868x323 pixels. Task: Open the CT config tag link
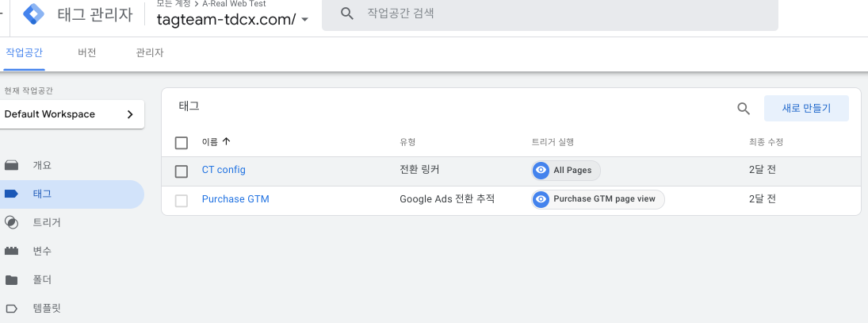(x=224, y=170)
